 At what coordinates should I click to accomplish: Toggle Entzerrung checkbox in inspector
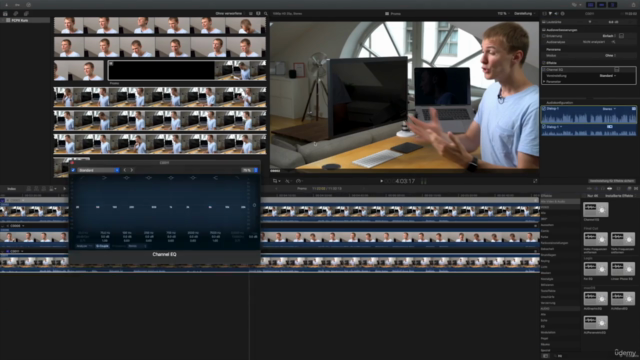(544, 36)
